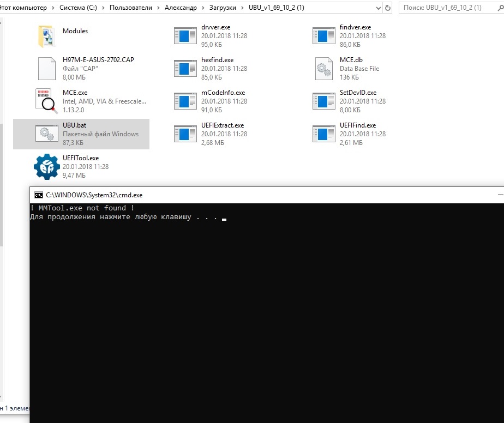This screenshot has width=504, height=423.
Task: Click the MCE.exe magnifier icon
Action: pos(46,101)
